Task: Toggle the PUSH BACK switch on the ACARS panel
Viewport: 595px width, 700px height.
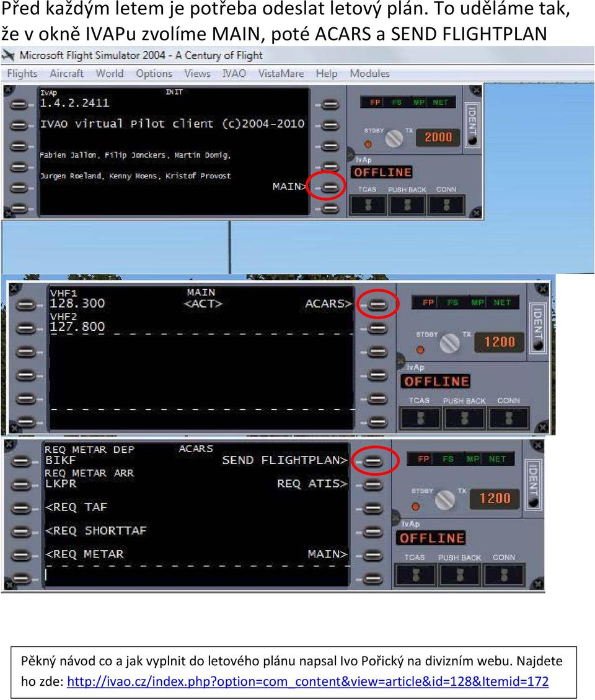Action: click(460, 574)
